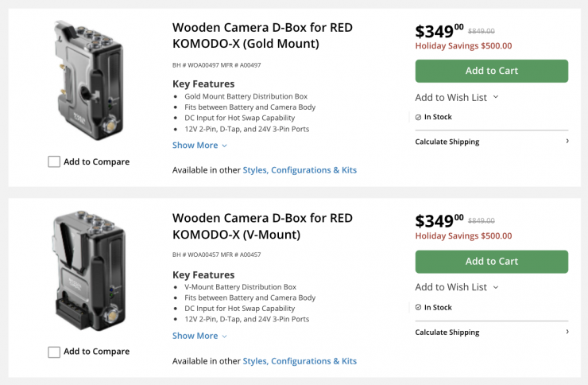This screenshot has height=385, width=588.
Task: Click Calculate Shipping text for V-Mount
Action: [x=447, y=332]
